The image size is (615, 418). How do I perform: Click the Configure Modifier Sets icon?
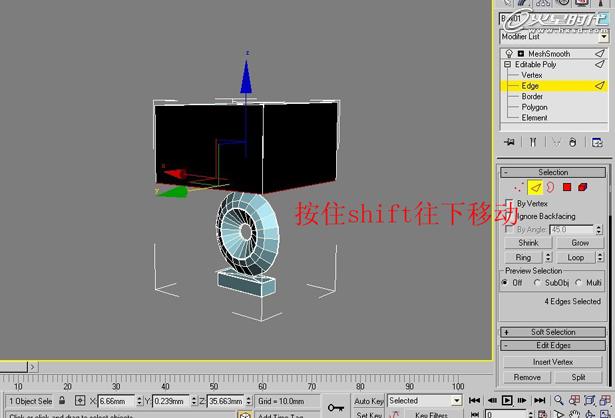click(x=598, y=143)
